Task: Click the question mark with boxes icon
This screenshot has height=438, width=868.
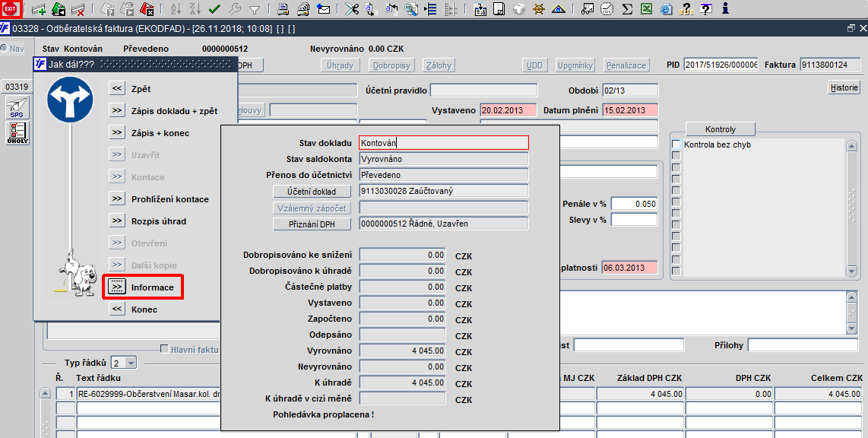Action: pyautogui.click(x=686, y=9)
